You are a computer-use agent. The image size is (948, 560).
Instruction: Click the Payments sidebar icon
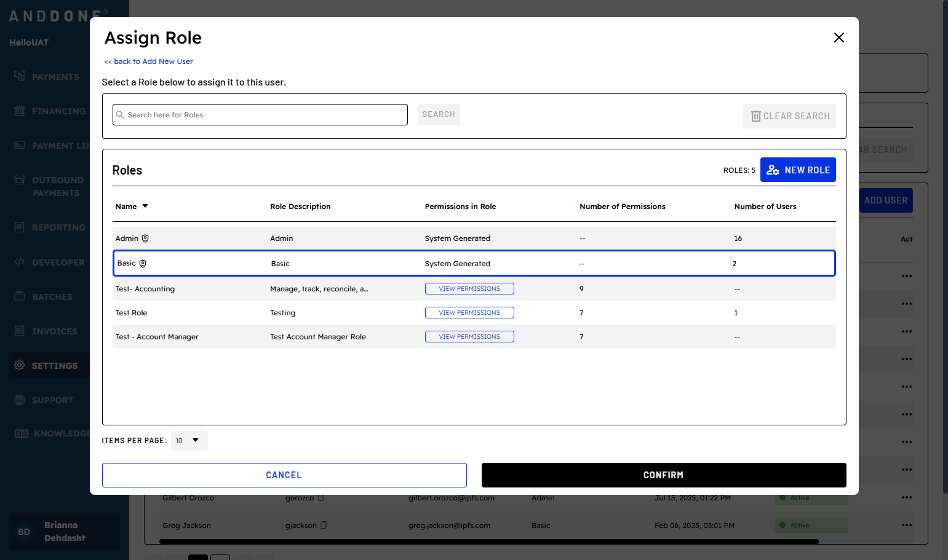20,76
